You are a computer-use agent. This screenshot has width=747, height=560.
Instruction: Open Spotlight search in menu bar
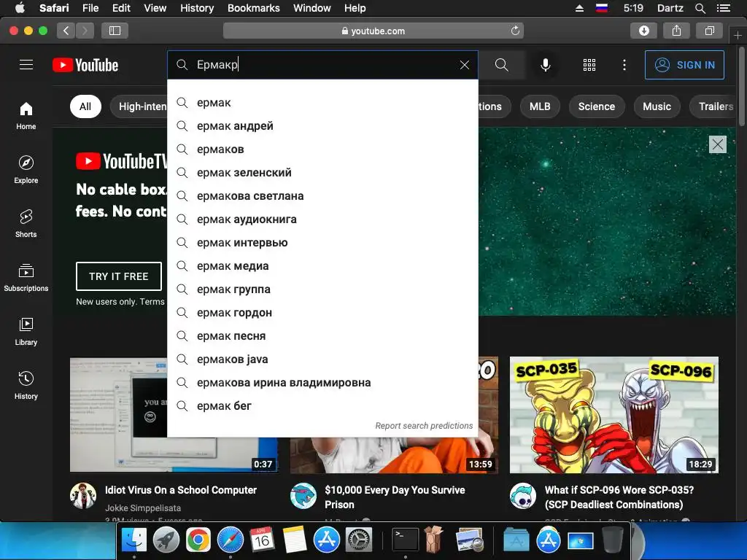click(x=700, y=8)
